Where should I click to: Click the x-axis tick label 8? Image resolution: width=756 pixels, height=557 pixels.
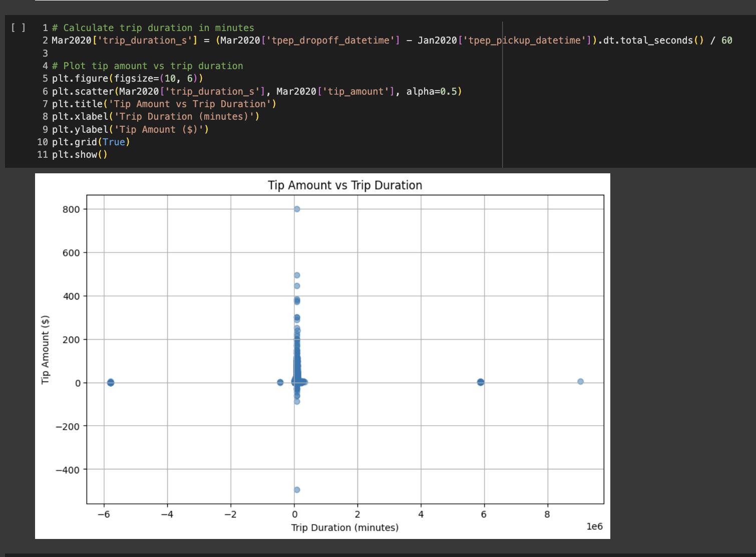click(547, 514)
